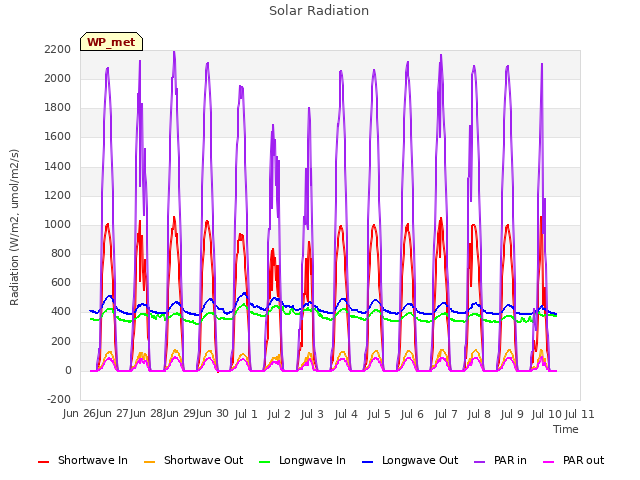Image resolution: width=640 pixels, height=480 pixels.
Task: Click the purple PAR in legend swatch
Action: tap(480, 462)
